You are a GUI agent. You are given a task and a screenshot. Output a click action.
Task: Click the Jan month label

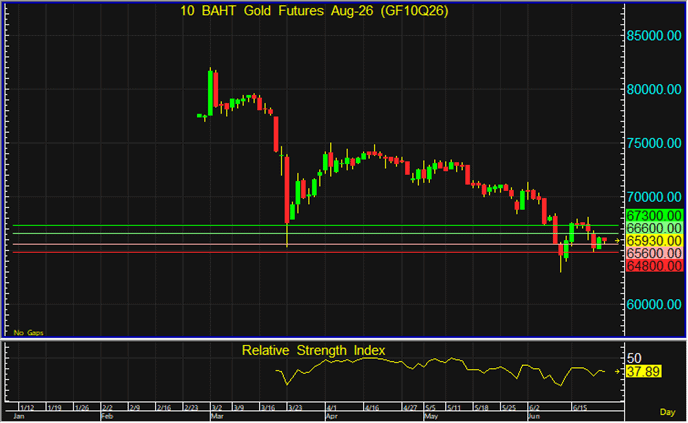(x=19, y=416)
